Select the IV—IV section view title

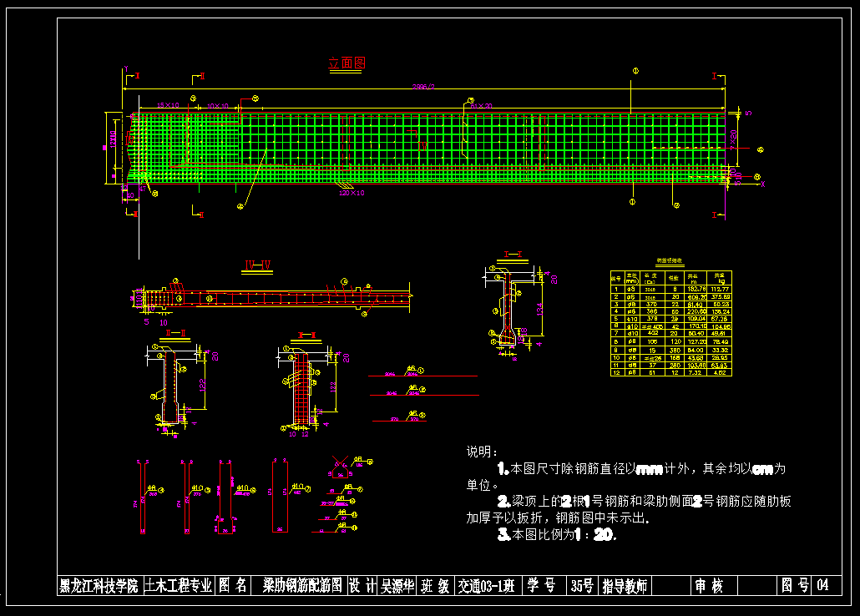257,265
